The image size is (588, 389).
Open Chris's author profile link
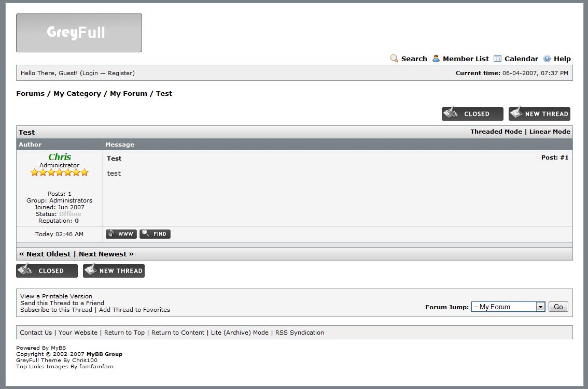pyautogui.click(x=60, y=157)
